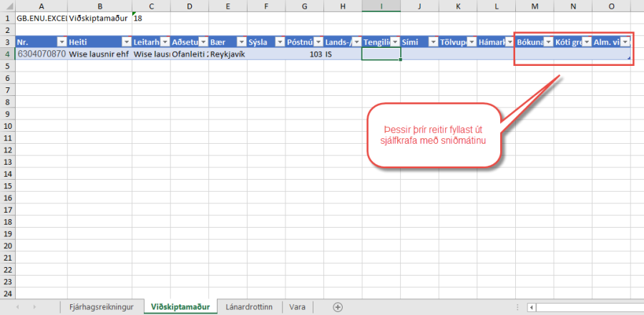This screenshot has height=315, width=644.
Task: Select column header D
Action: point(189,6)
